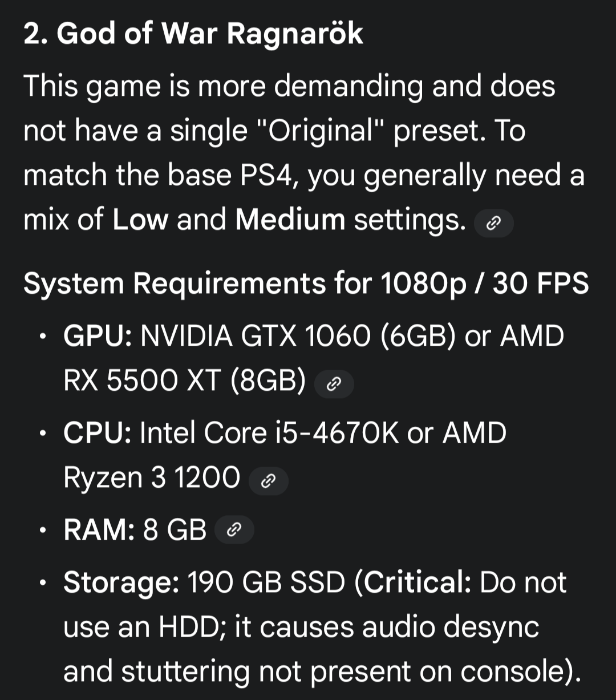Open the source link after 'Medium settings.'

coord(494,223)
